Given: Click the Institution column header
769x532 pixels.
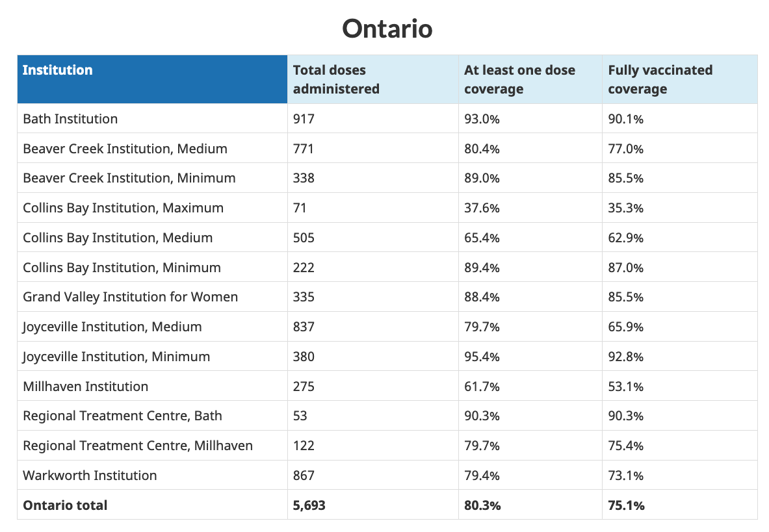Looking at the screenshot, I should coord(58,70).
